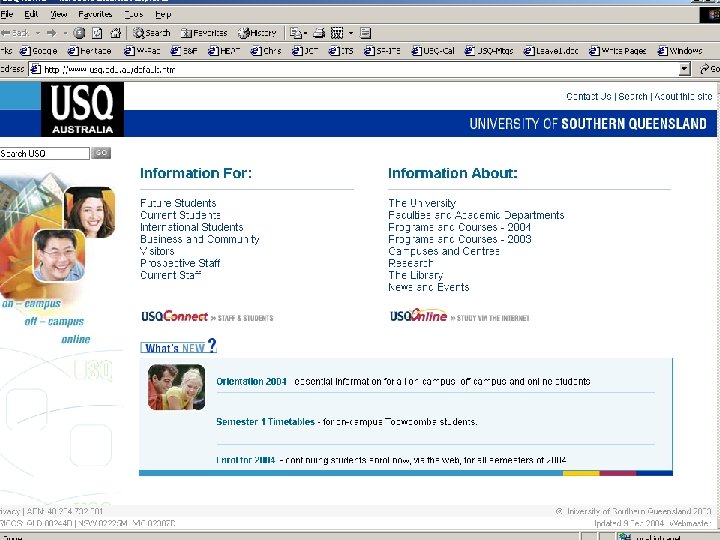
Task: Open the Orientation 2004 link
Action: coord(251,382)
